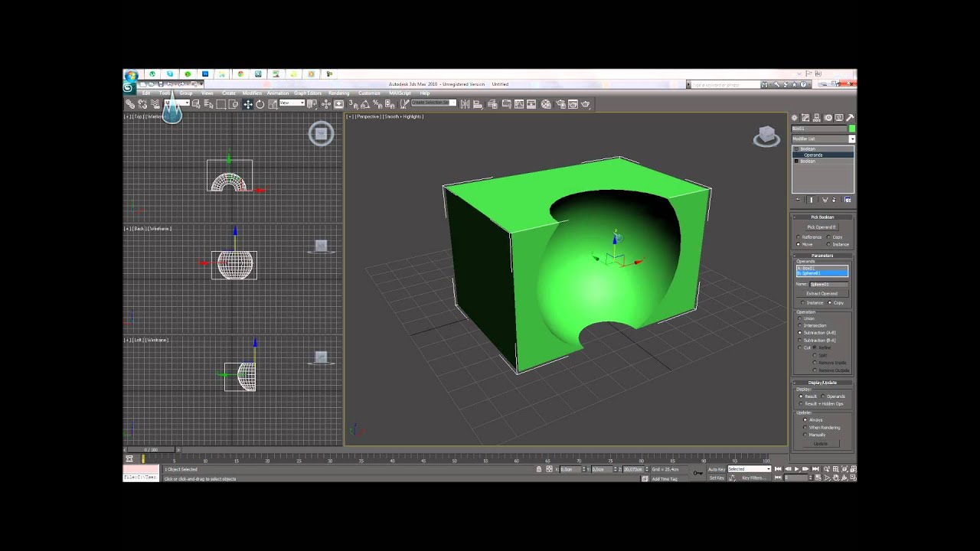Open the Selected key filter dropdown
980x551 pixels.
click(749, 469)
